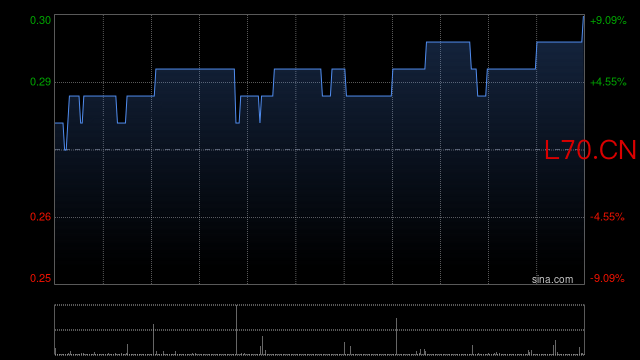Select the -4.55% percentage label
Viewport: 640px width, 360px height.
(x=607, y=217)
